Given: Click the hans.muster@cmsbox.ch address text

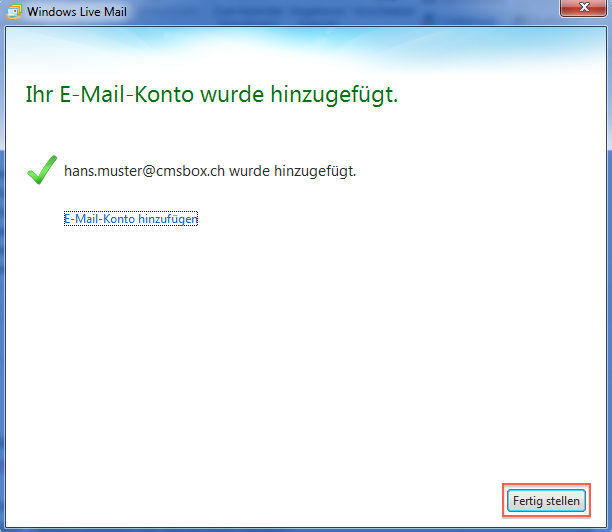Looking at the screenshot, I should tap(144, 171).
